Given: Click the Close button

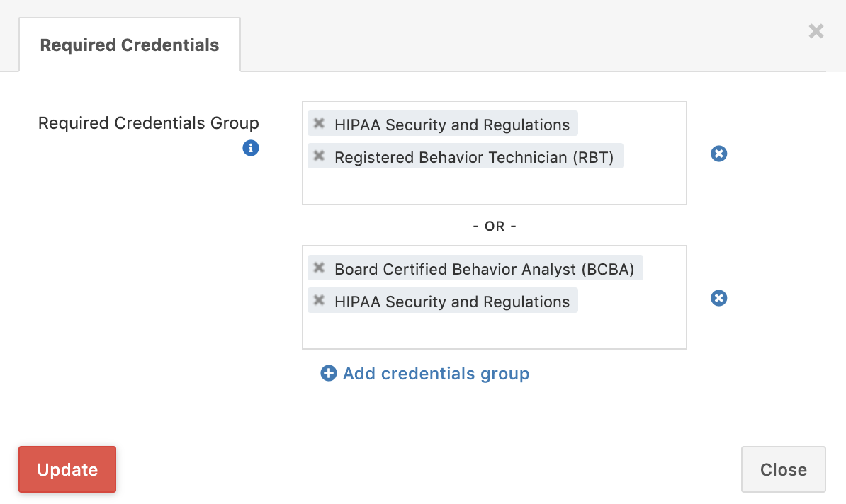Looking at the screenshot, I should pyautogui.click(x=783, y=469).
